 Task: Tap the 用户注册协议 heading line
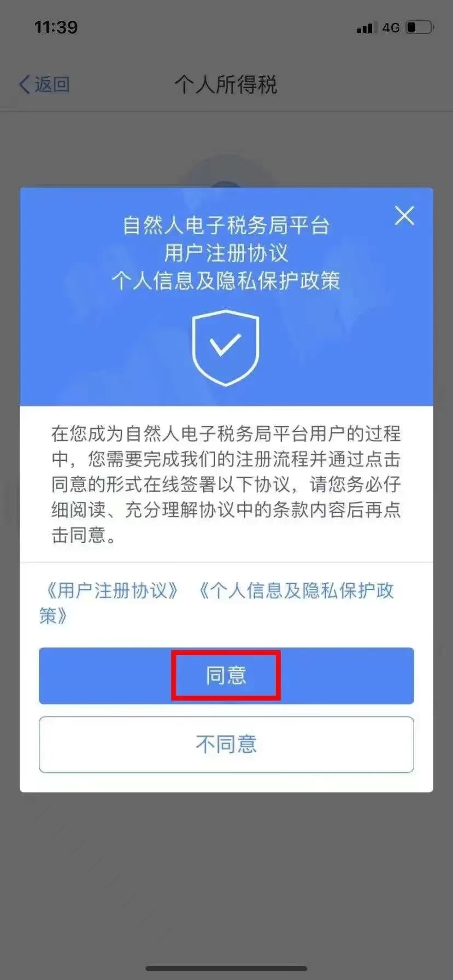[x=226, y=253]
